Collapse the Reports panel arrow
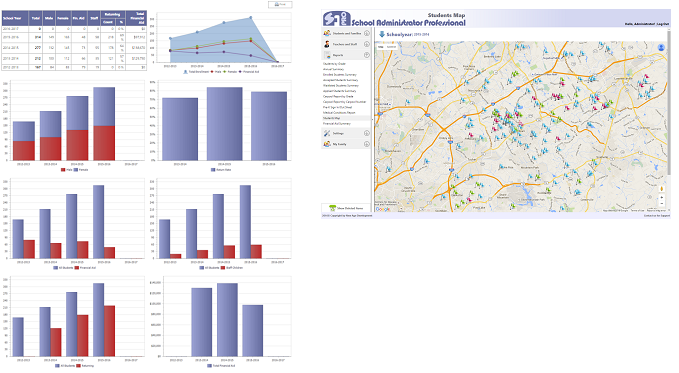 [x=366, y=55]
